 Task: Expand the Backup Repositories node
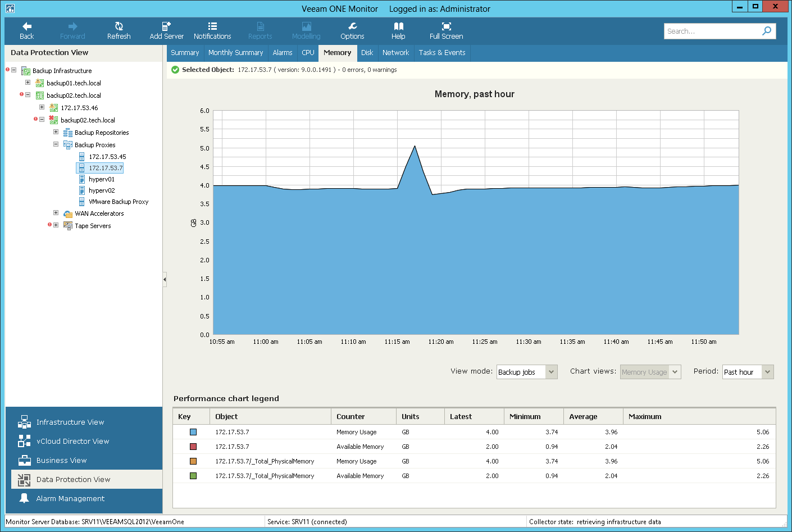56,132
